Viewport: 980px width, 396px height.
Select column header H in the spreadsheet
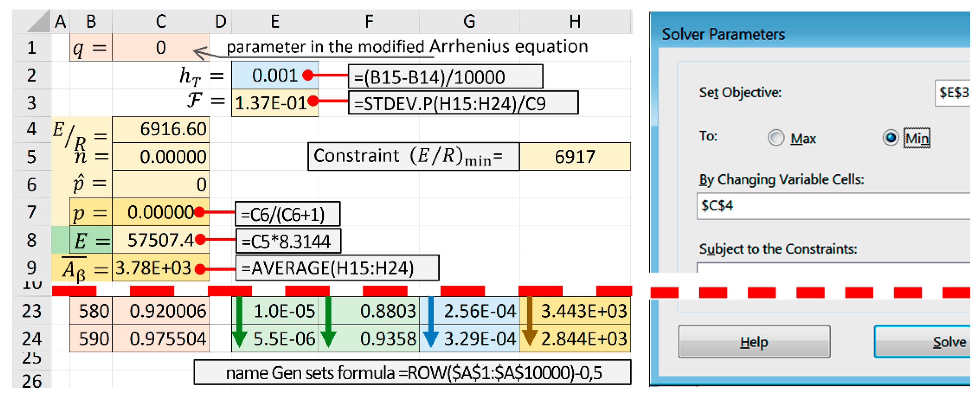click(x=575, y=22)
